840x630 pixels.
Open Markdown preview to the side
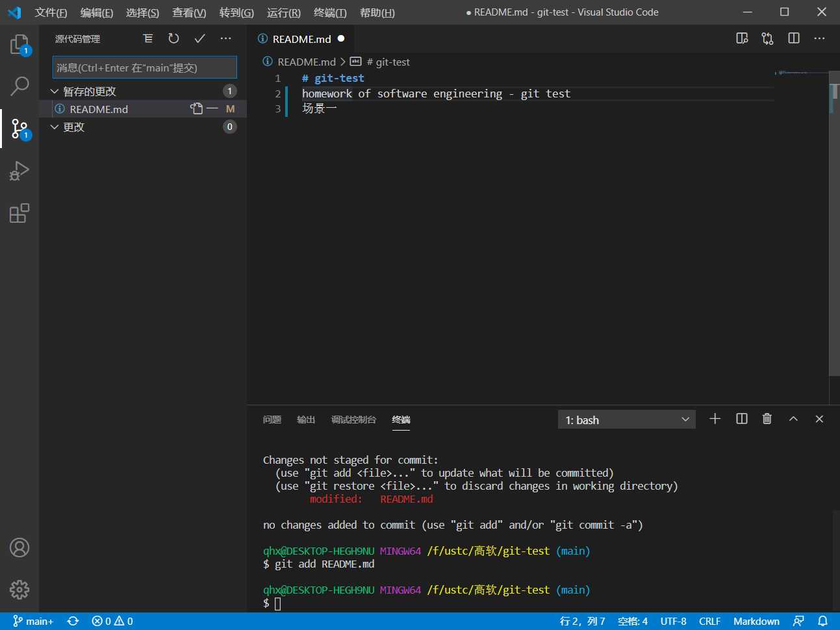(742, 38)
